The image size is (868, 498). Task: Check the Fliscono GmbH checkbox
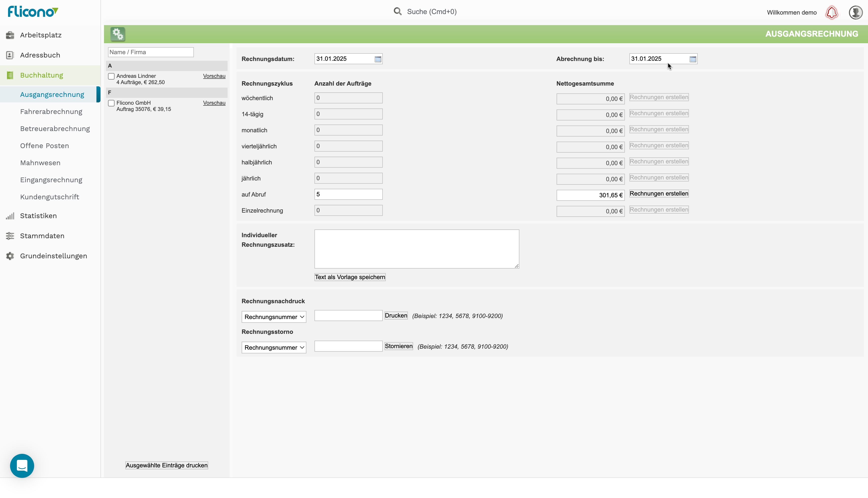point(111,103)
